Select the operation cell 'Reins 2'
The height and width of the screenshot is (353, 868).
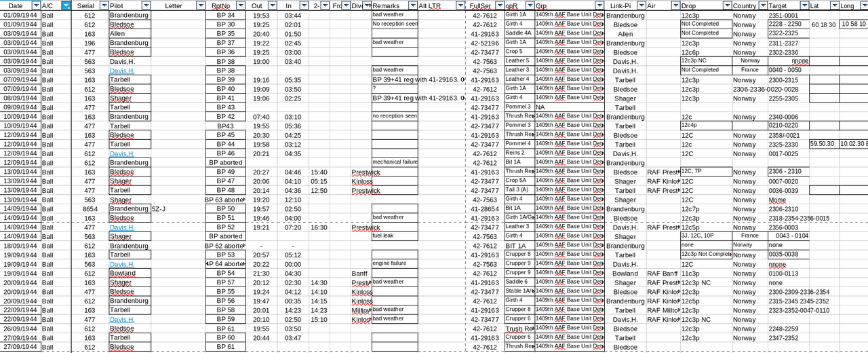[x=519, y=153]
